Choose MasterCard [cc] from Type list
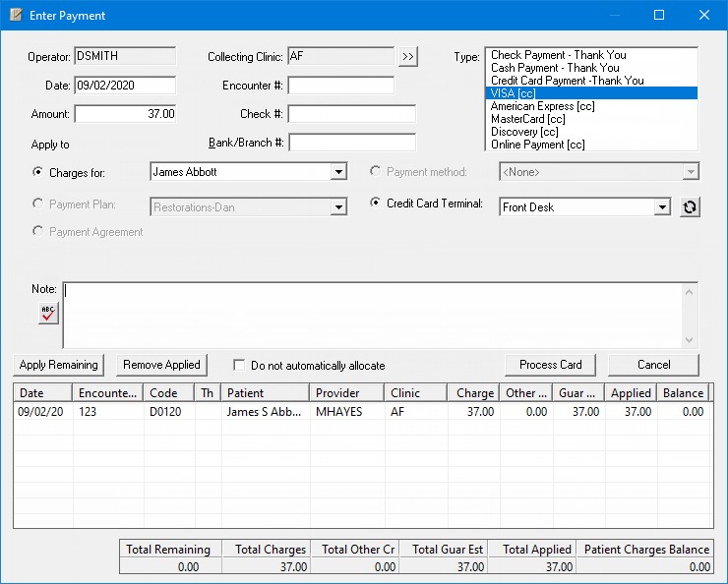Viewport: 728px width, 584px height. tap(527, 119)
